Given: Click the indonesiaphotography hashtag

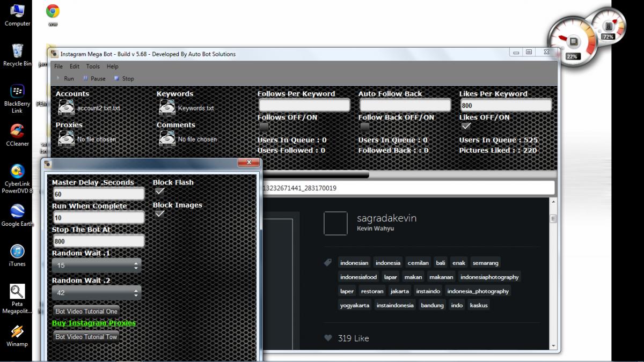Looking at the screenshot, I should [x=489, y=277].
